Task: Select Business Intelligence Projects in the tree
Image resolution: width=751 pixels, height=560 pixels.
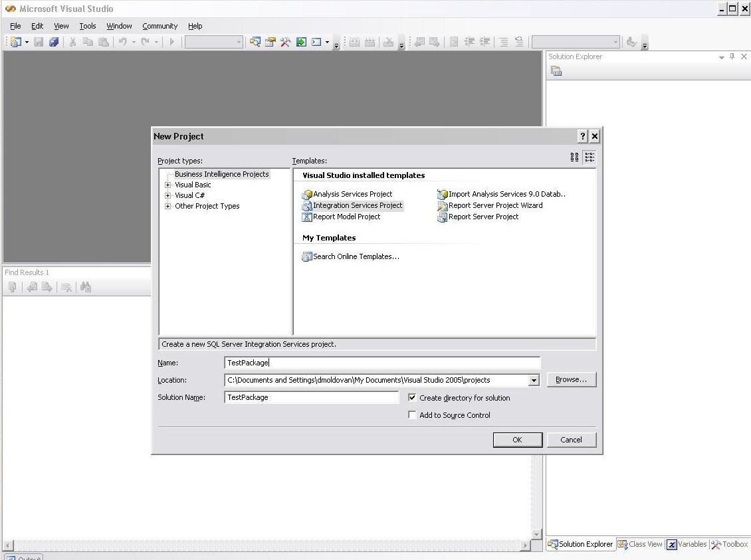Action: (221, 174)
